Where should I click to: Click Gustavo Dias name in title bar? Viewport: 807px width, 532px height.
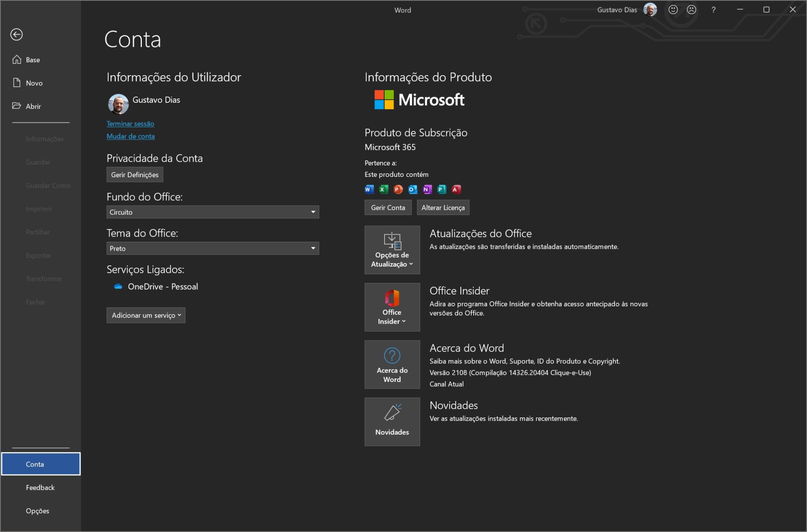617,10
